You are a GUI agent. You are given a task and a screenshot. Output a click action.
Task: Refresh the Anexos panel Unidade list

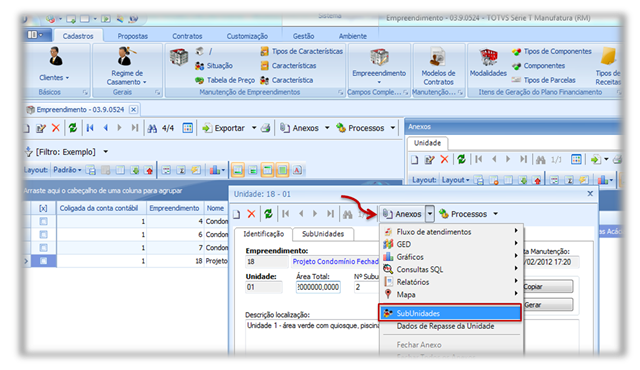click(x=462, y=160)
